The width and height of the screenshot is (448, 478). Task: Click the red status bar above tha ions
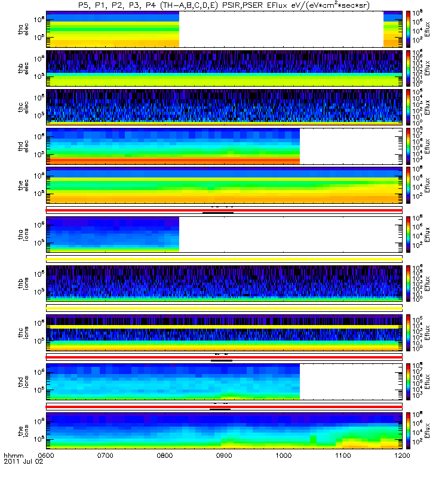[x=224, y=210]
